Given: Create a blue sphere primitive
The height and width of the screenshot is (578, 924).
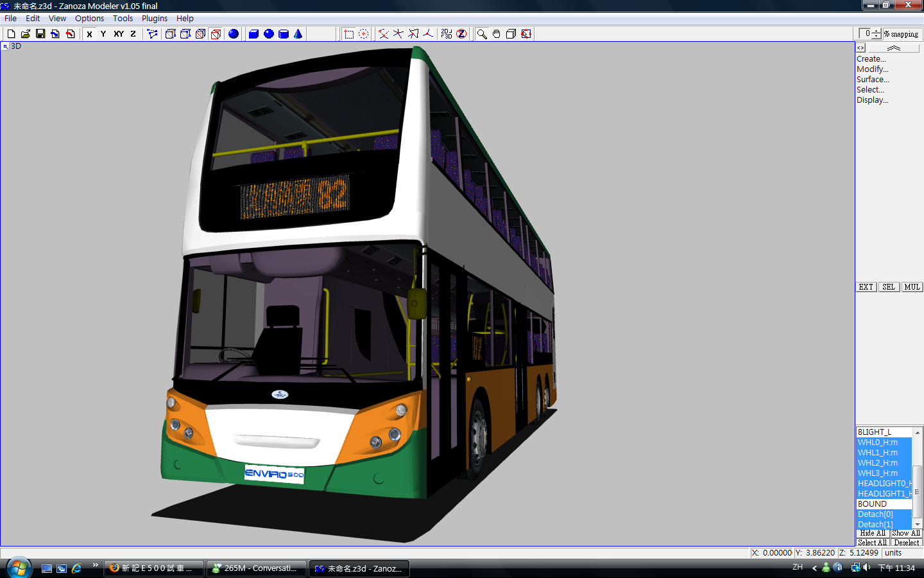Looking at the screenshot, I should click(x=269, y=34).
